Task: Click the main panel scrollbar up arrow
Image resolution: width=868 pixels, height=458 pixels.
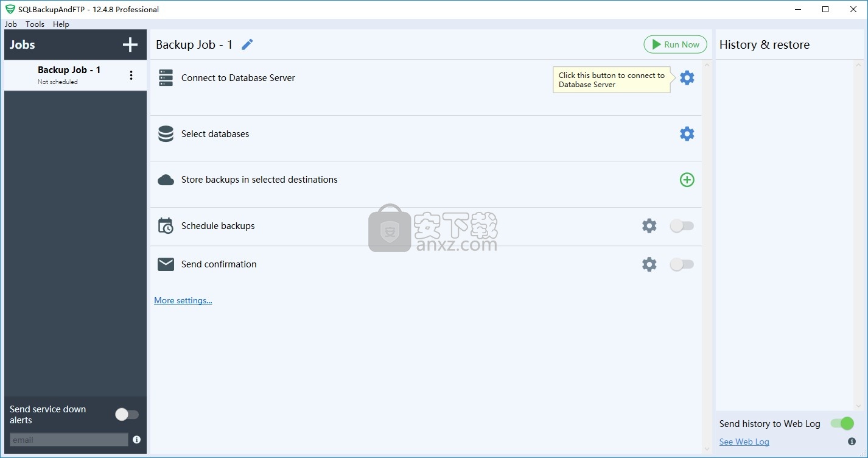Action: [707, 65]
